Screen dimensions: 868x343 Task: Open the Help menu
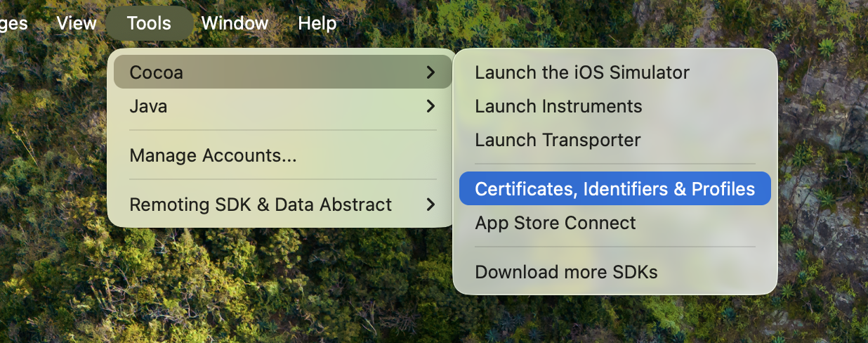317,23
